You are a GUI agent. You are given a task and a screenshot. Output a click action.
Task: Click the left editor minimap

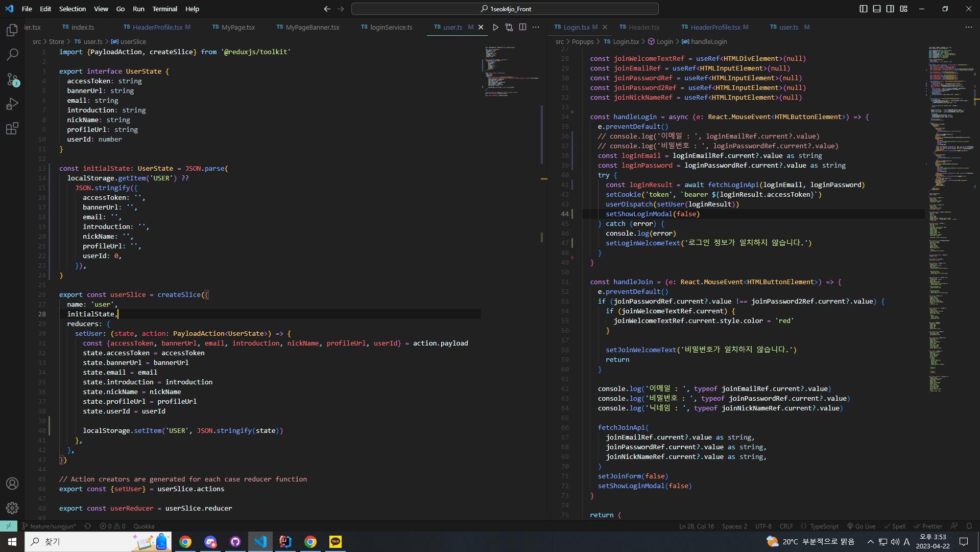tap(512, 72)
